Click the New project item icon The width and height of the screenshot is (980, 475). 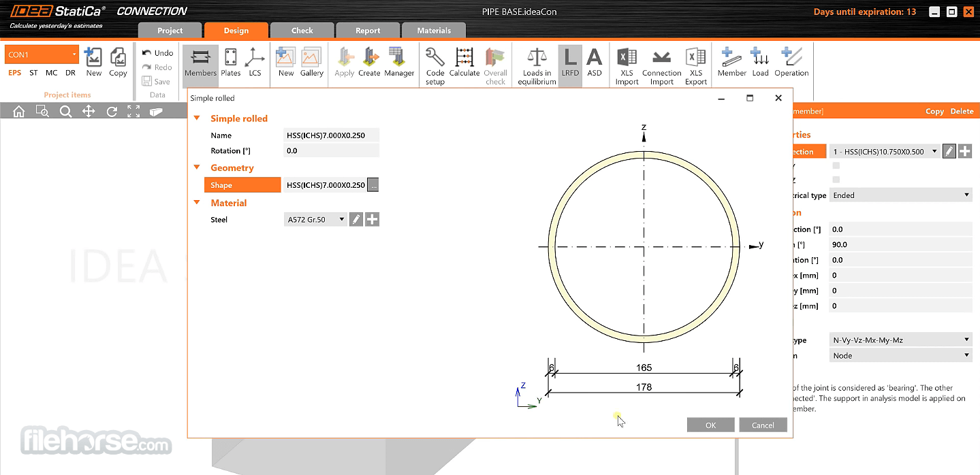[x=94, y=61]
